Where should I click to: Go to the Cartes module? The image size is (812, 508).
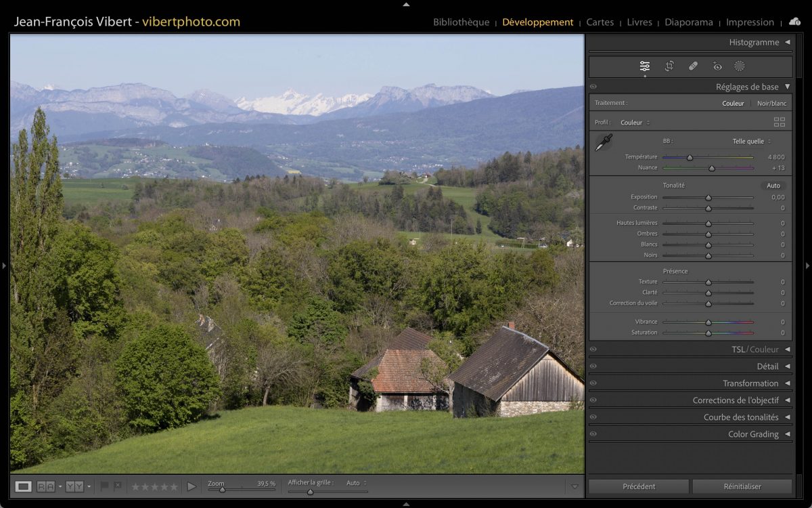pos(600,22)
